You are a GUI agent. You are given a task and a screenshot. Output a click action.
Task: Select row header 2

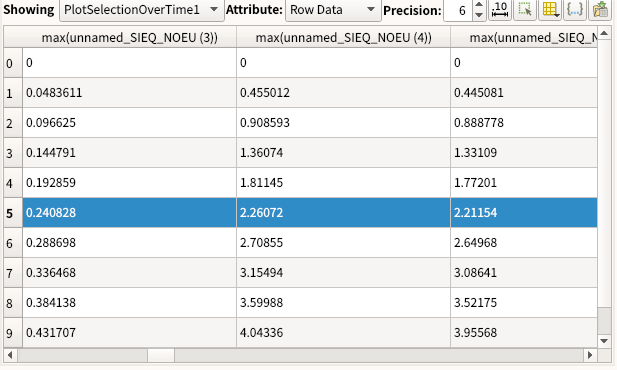pyautogui.click(x=13, y=123)
